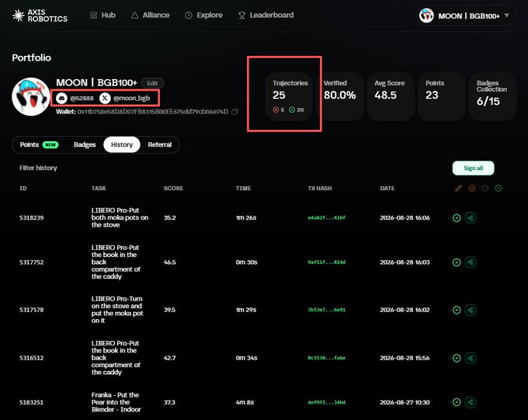Select task 'Put both moka pots on the stove'
The width and height of the screenshot is (528, 420).
[120, 217]
